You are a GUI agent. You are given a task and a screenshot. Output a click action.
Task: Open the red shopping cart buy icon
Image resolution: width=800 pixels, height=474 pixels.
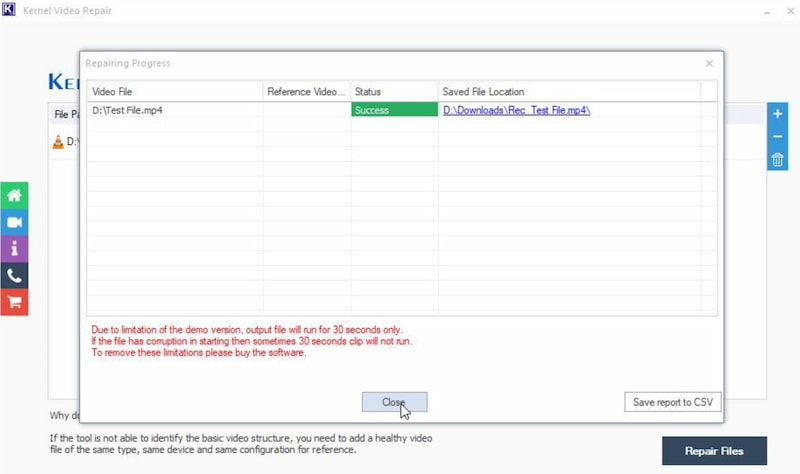[x=14, y=302]
